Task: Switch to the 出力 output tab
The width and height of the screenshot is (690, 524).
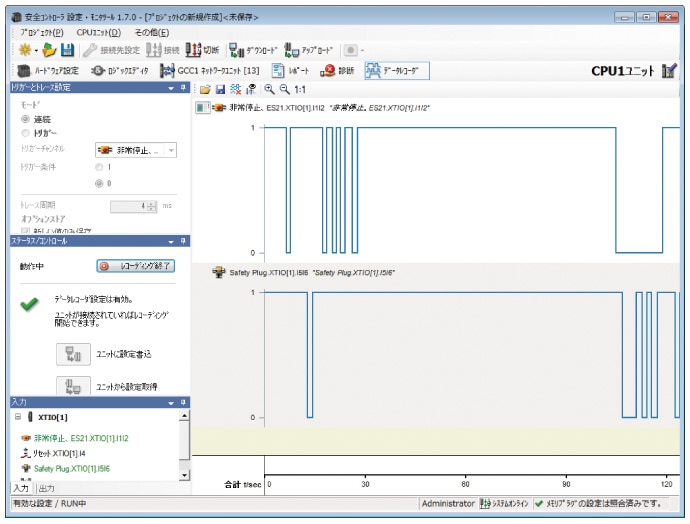Action: click(x=46, y=488)
